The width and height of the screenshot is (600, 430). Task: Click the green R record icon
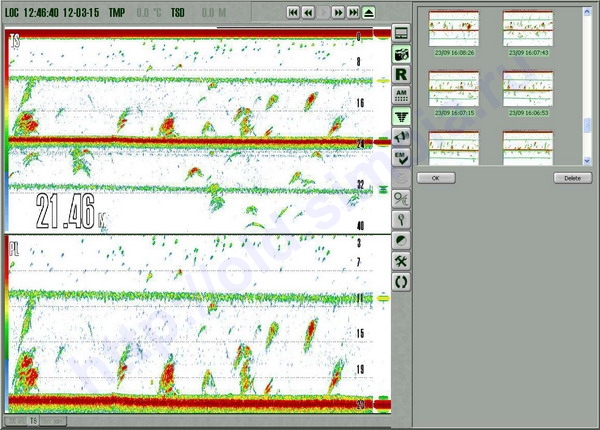click(401, 75)
